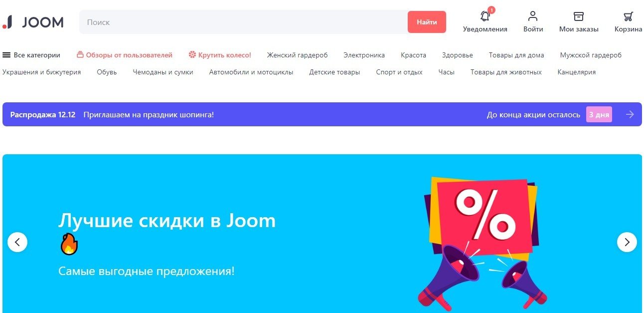Open the Часы category

tap(446, 72)
